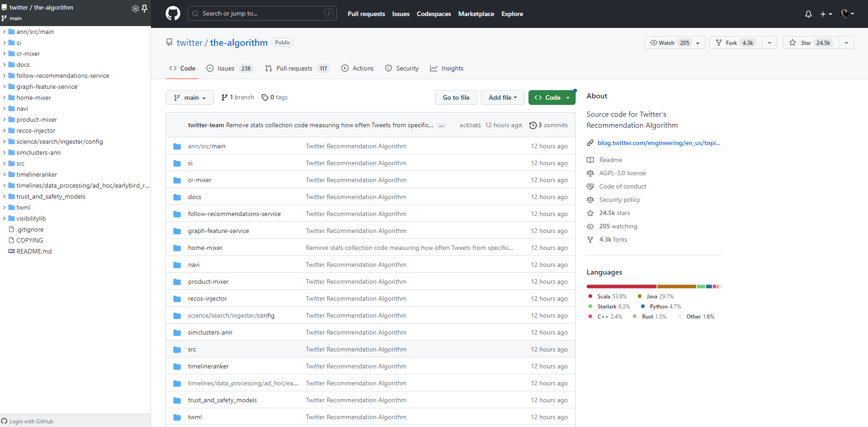Click the Security policy scale icon
Screen dimensions: 868x427
click(x=590, y=200)
